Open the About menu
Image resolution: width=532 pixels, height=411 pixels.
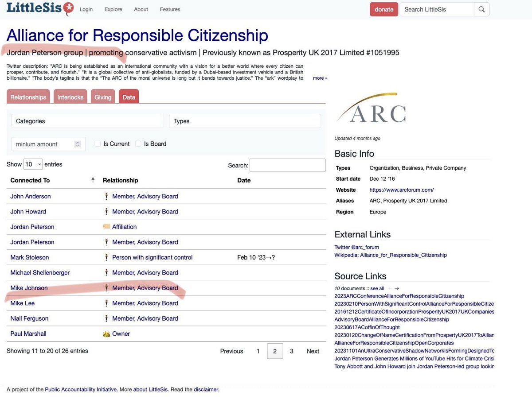[141, 9]
